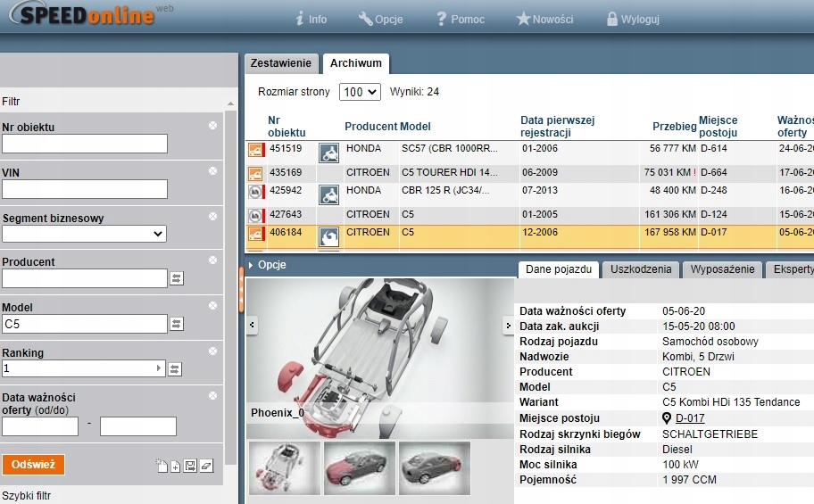Click the swap icon beside the Producent field
Viewport: 814px width, 504px height.
(176, 278)
